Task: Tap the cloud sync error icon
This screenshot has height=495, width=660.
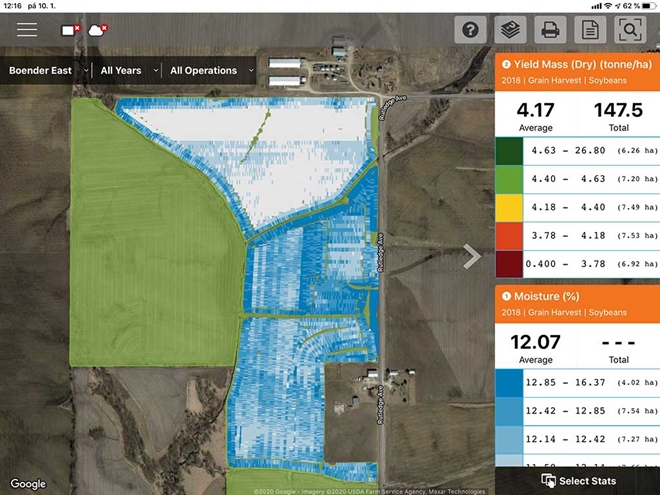Action: [x=98, y=30]
